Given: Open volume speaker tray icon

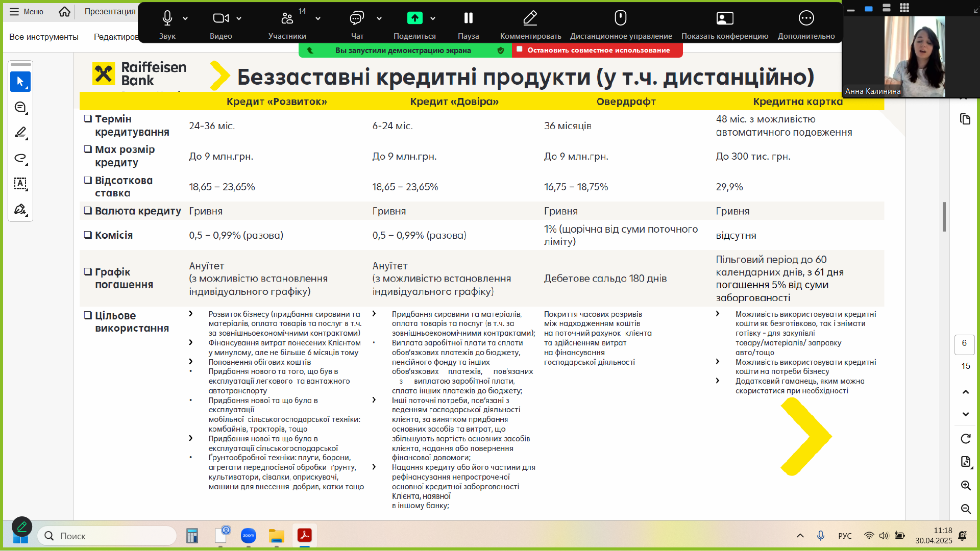Looking at the screenshot, I should [884, 536].
